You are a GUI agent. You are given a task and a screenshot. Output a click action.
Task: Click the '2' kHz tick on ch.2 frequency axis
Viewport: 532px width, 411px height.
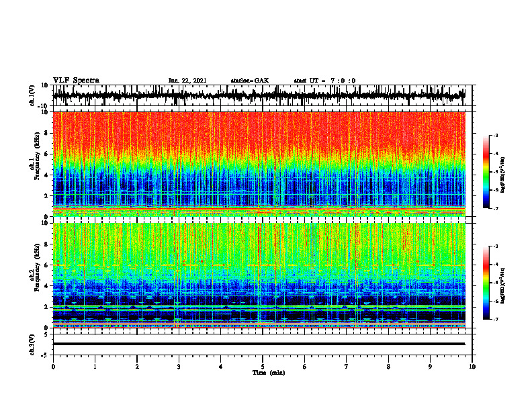tap(46, 307)
